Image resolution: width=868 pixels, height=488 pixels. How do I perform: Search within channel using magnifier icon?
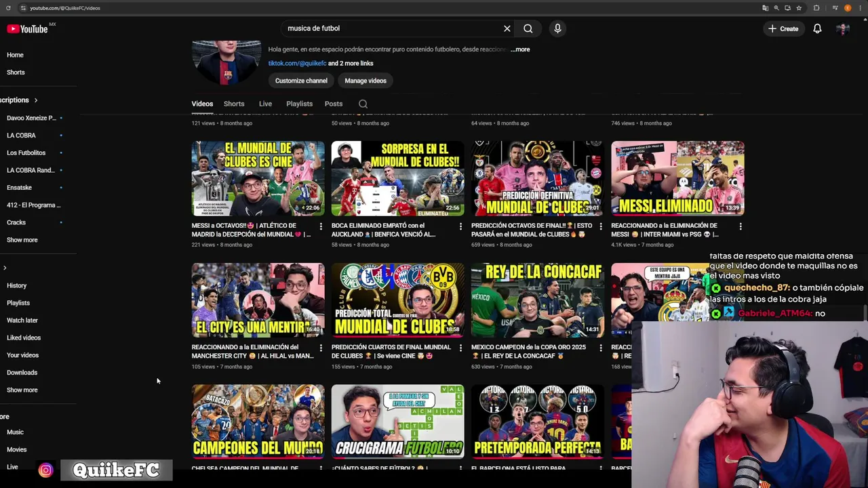(x=363, y=104)
